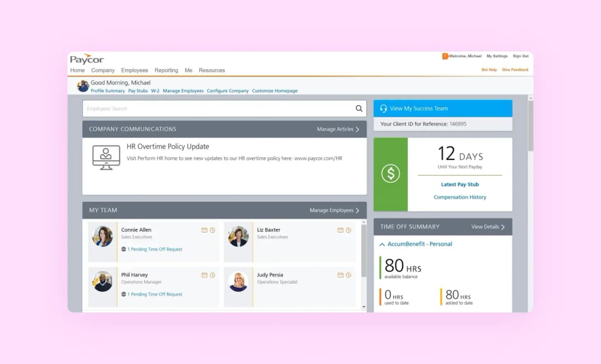This screenshot has height=364, width=601.
Task: Click the HR Overtime article monitor icon
Action: 106,157
